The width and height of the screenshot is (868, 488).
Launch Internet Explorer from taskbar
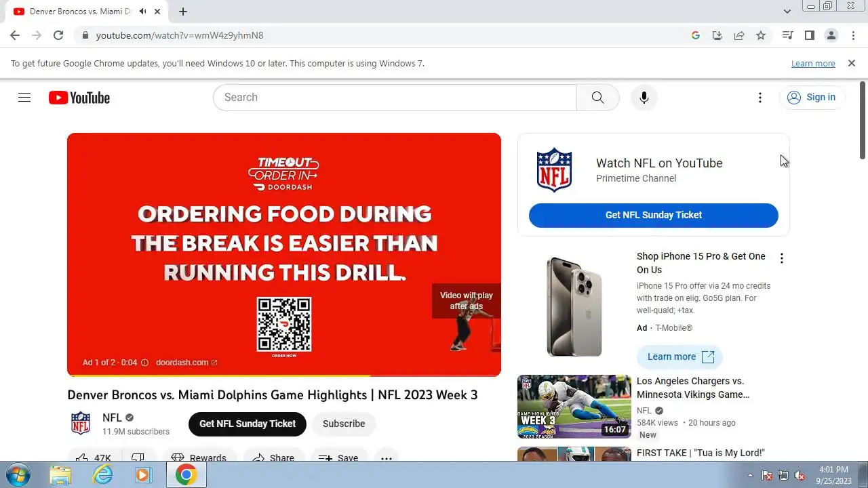point(103,474)
